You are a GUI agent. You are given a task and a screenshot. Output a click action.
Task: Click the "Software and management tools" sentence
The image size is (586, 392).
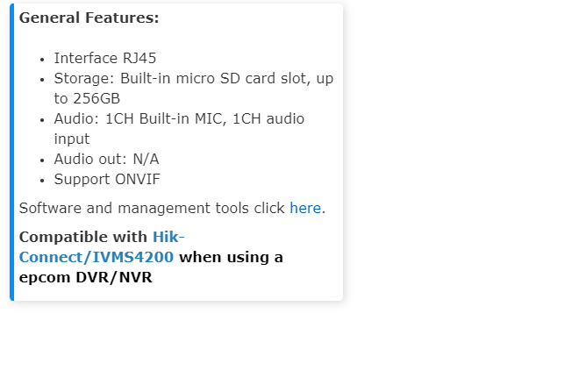[154, 209]
